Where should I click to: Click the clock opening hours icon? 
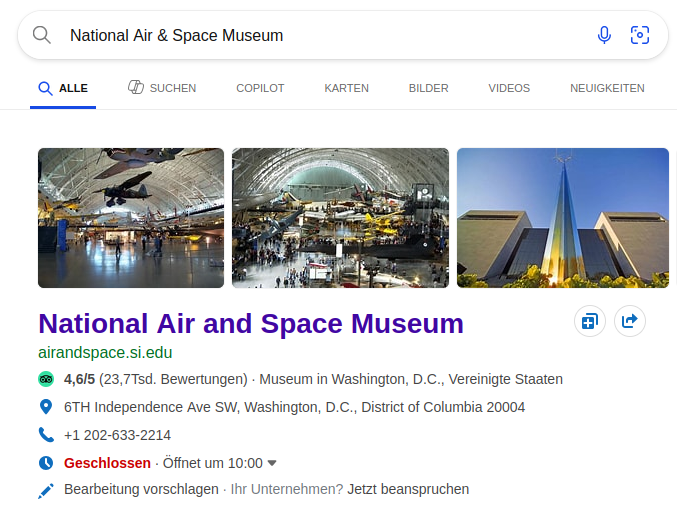tap(46, 463)
